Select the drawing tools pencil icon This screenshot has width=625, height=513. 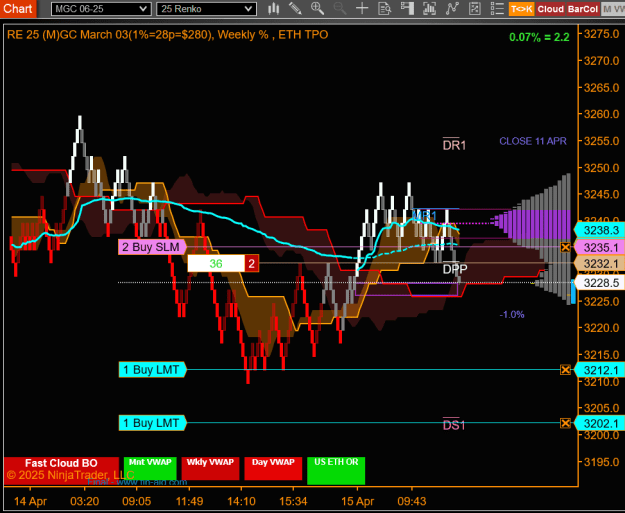[x=295, y=8]
